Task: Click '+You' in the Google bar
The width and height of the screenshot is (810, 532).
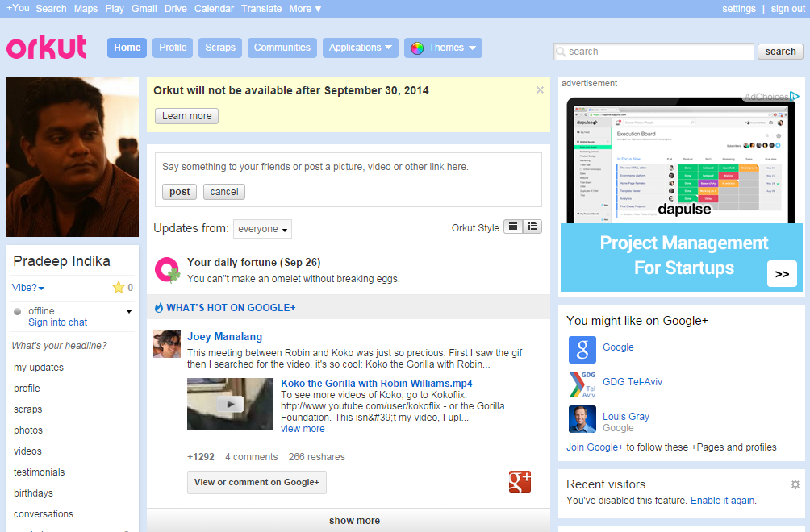Action: click(18, 8)
